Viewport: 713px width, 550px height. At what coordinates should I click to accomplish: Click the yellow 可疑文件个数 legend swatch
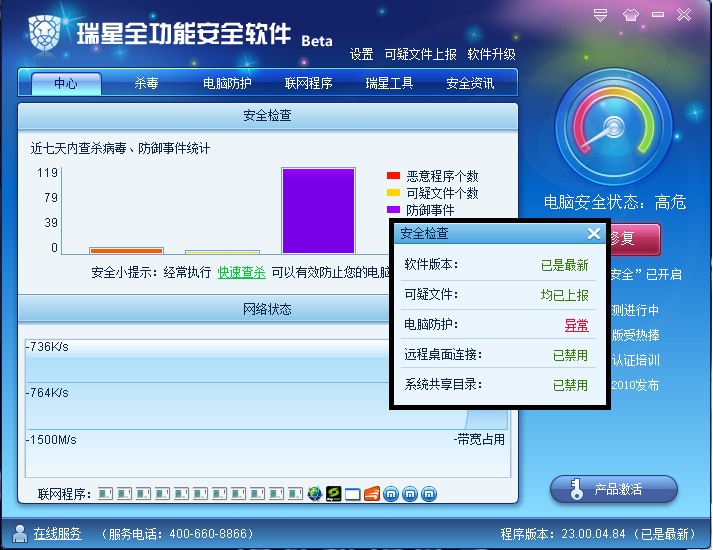pyautogui.click(x=393, y=192)
